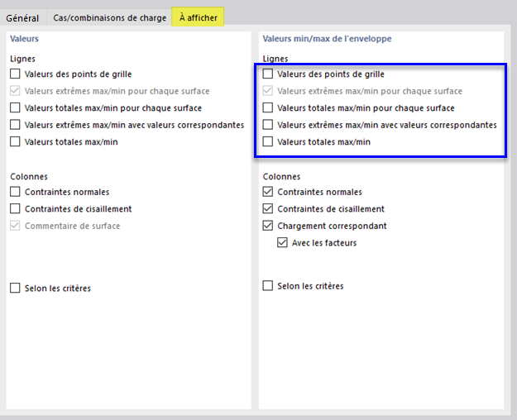Enable envelope Valeurs totales max/min pour chaque surface

point(268,107)
